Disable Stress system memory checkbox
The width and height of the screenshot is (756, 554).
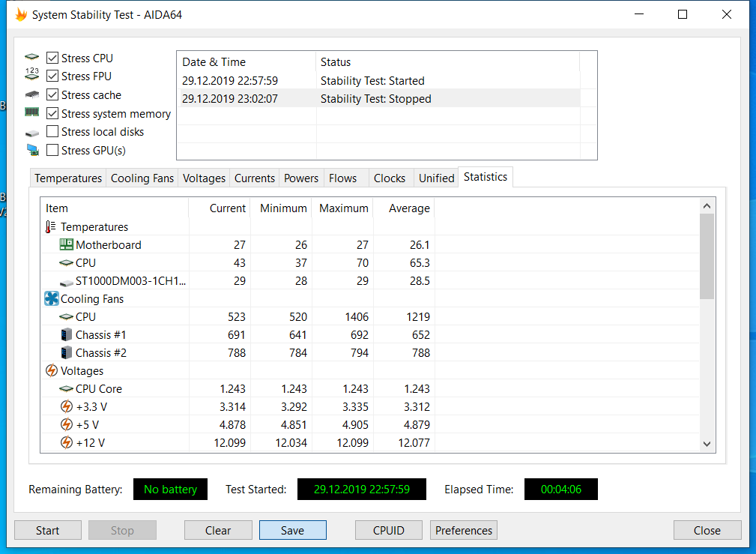click(52, 113)
